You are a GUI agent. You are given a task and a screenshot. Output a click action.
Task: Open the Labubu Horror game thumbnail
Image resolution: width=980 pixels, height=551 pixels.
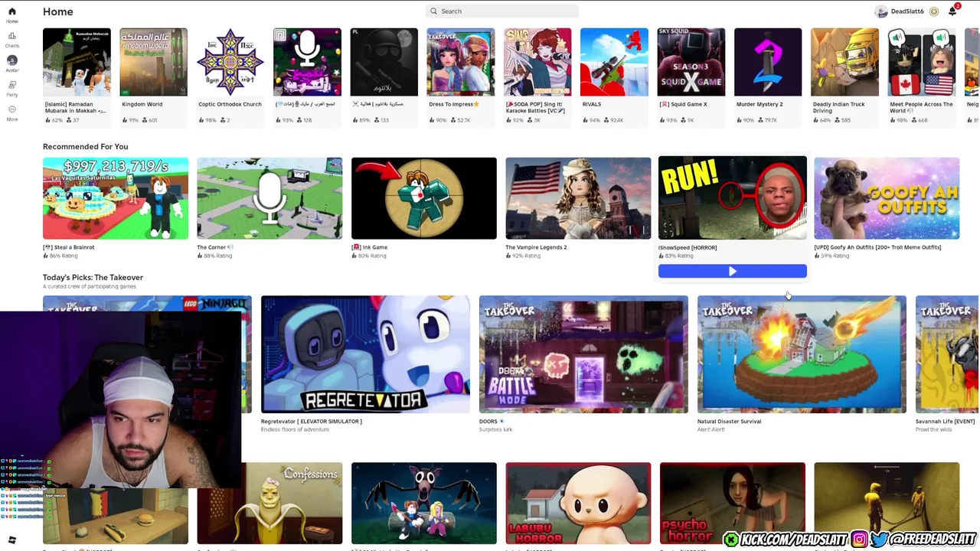click(578, 503)
